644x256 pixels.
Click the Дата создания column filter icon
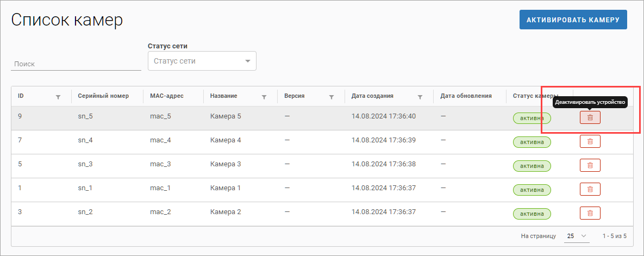point(420,97)
